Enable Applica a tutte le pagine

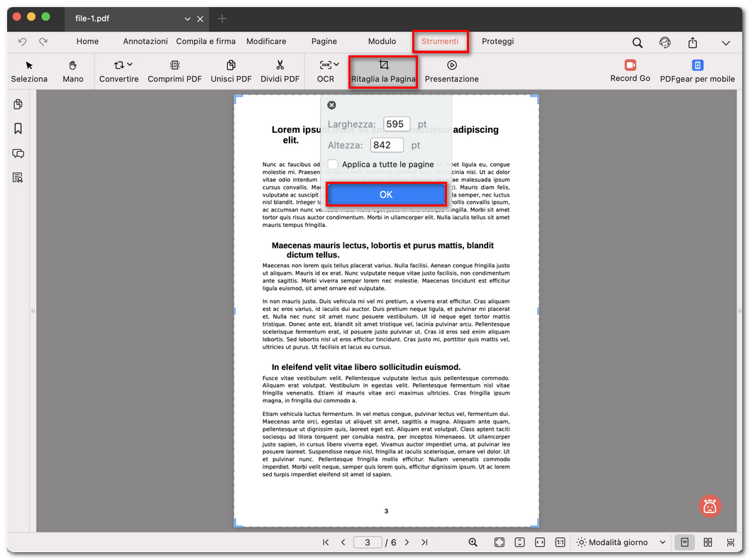332,164
